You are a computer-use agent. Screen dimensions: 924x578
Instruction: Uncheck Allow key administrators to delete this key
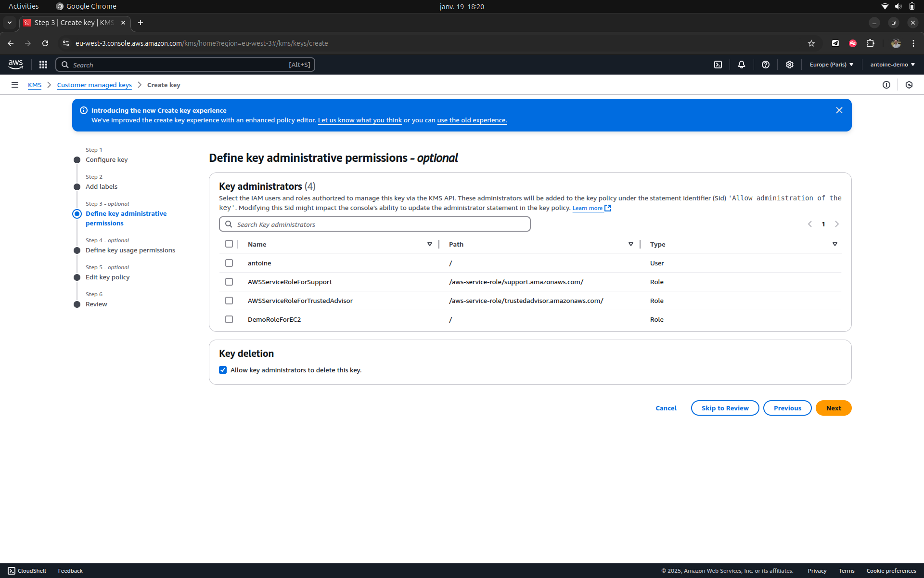223,370
